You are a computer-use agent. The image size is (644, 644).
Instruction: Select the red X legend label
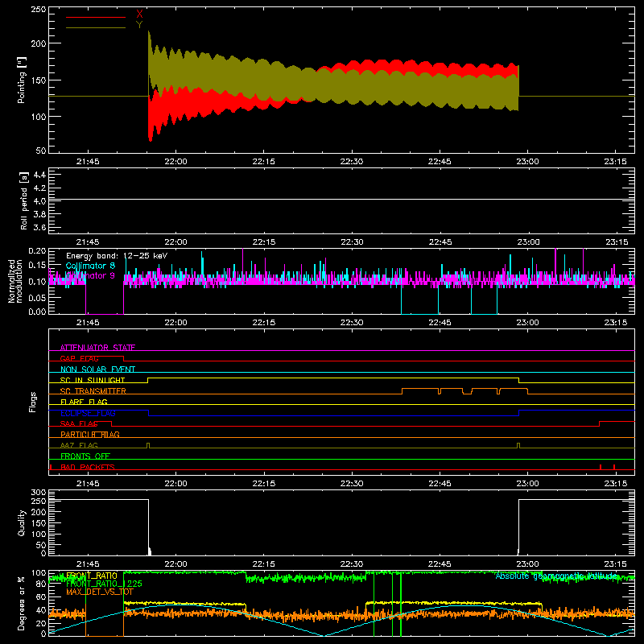point(139,14)
